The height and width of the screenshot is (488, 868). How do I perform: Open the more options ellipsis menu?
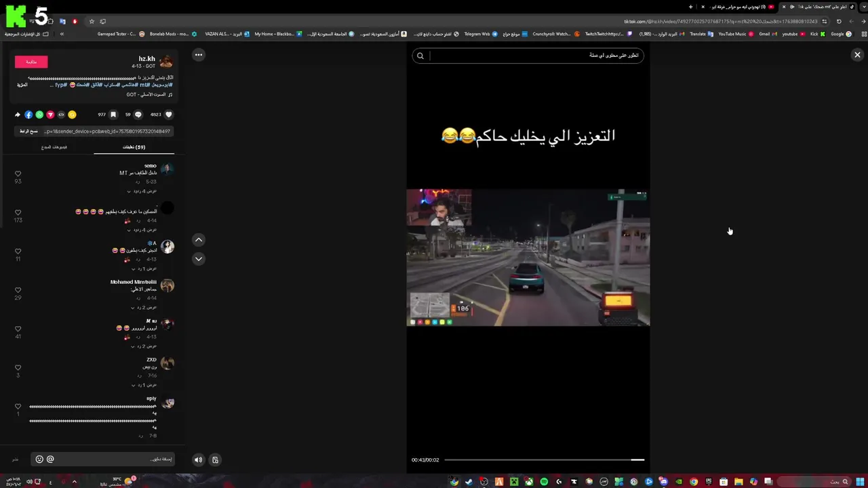[x=198, y=55]
